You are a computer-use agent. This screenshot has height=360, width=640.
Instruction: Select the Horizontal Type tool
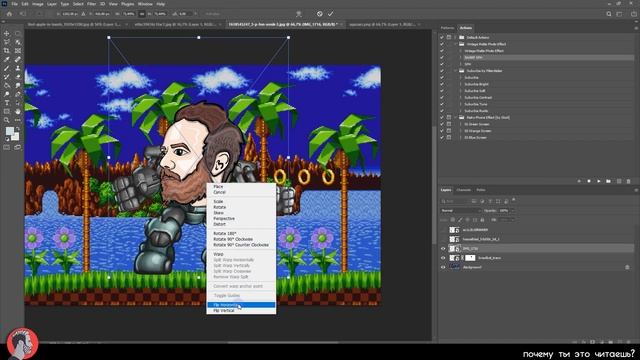[x=7, y=103]
